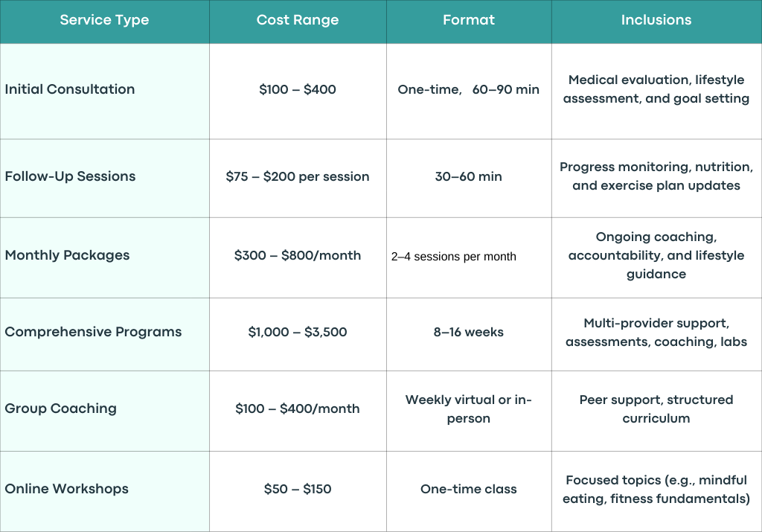The image size is (762, 532).
Task: Click the Peer support, structured curriculum cell
Action: (656, 411)
